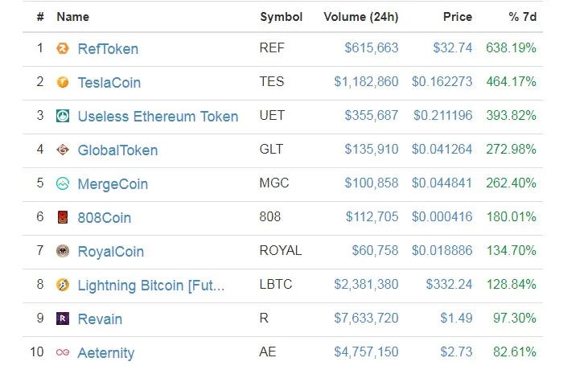Sort by % 7d column header
The image size is (588, 370).
pyautogui.click(x=523, y=17)
